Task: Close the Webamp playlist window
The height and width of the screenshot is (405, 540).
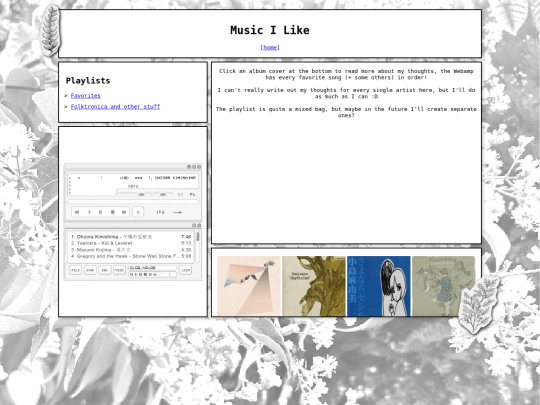Action: click(x=199, y=225)
